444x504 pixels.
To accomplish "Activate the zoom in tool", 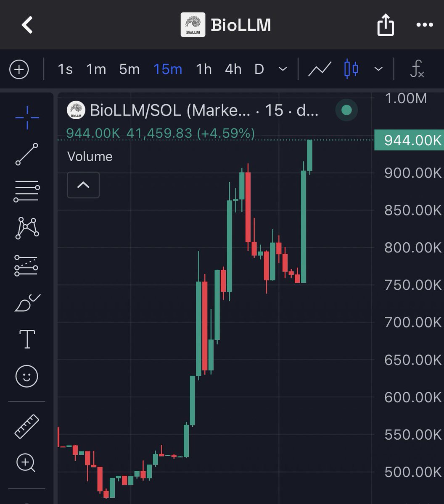I will pos(26,463).
